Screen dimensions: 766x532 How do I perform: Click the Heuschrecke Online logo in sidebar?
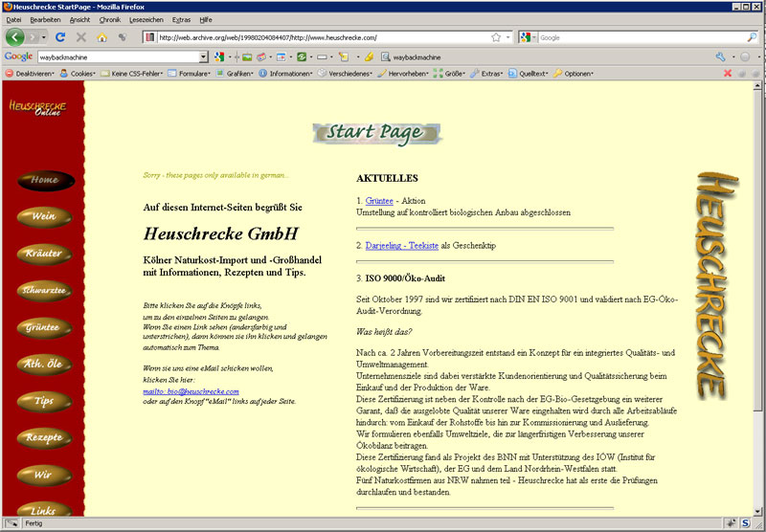(37, 107)
